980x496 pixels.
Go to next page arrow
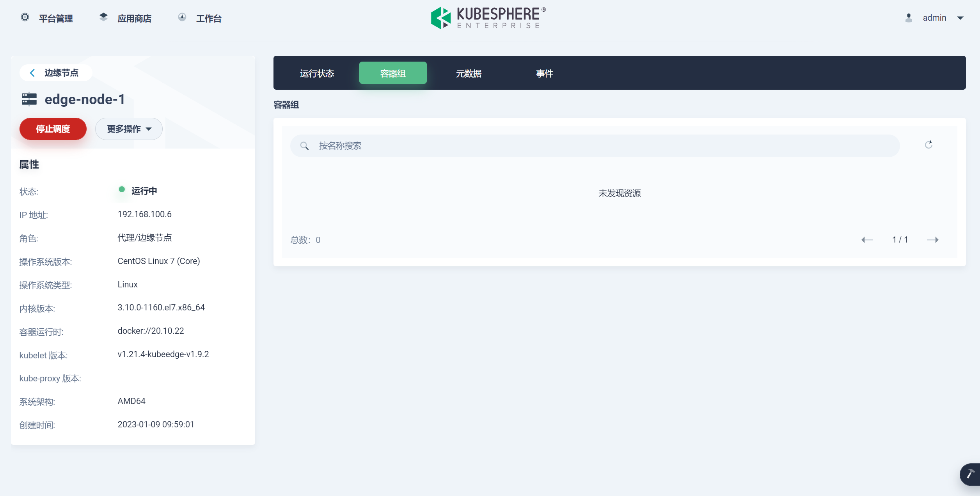click(x=933, y=240)
